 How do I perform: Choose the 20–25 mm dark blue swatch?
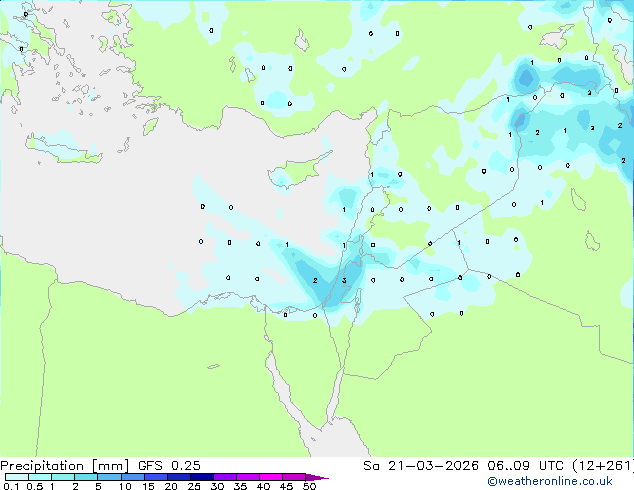coord(179,477)
